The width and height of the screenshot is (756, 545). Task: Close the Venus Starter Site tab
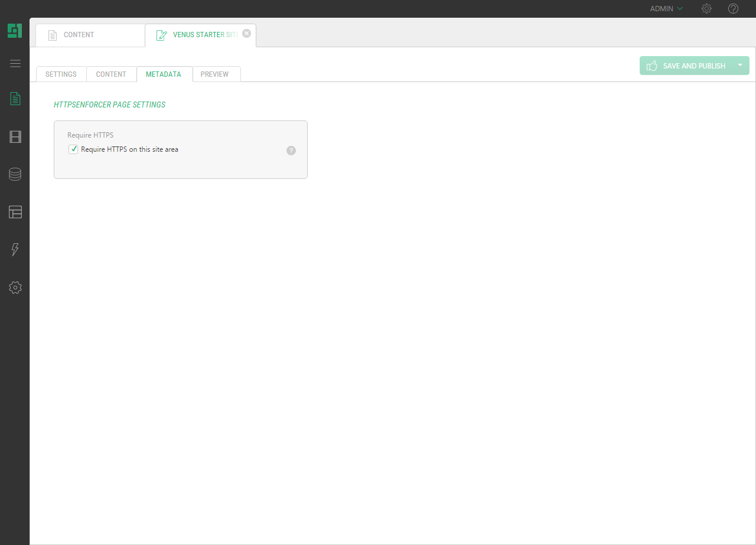click(247, 34)
